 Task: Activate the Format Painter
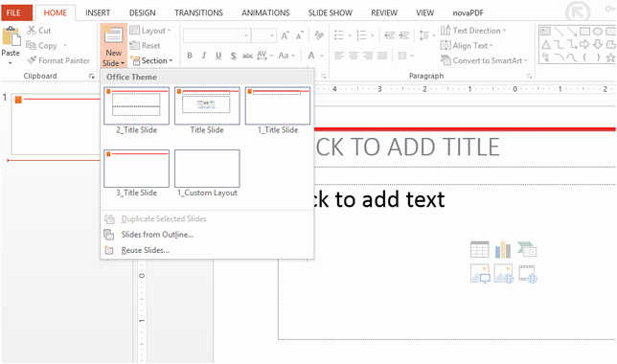coord(58,60)
